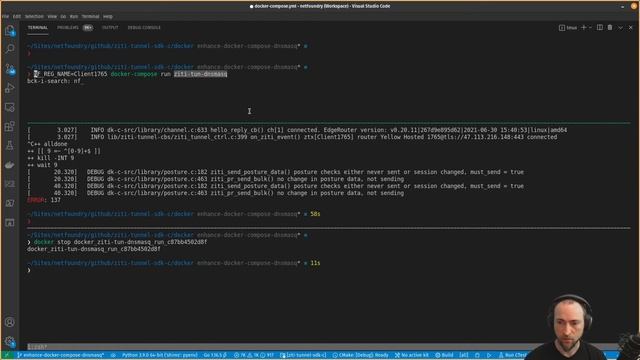This screenshot has height=360, width=640.
Task: Open the Edit menu
Action: click(x=17, y=16)
